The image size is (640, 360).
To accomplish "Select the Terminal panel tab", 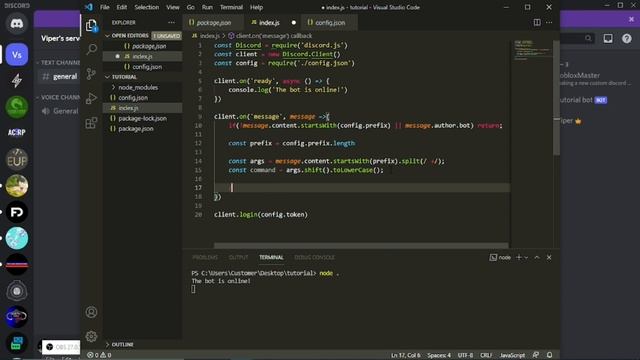I will 271,258.
